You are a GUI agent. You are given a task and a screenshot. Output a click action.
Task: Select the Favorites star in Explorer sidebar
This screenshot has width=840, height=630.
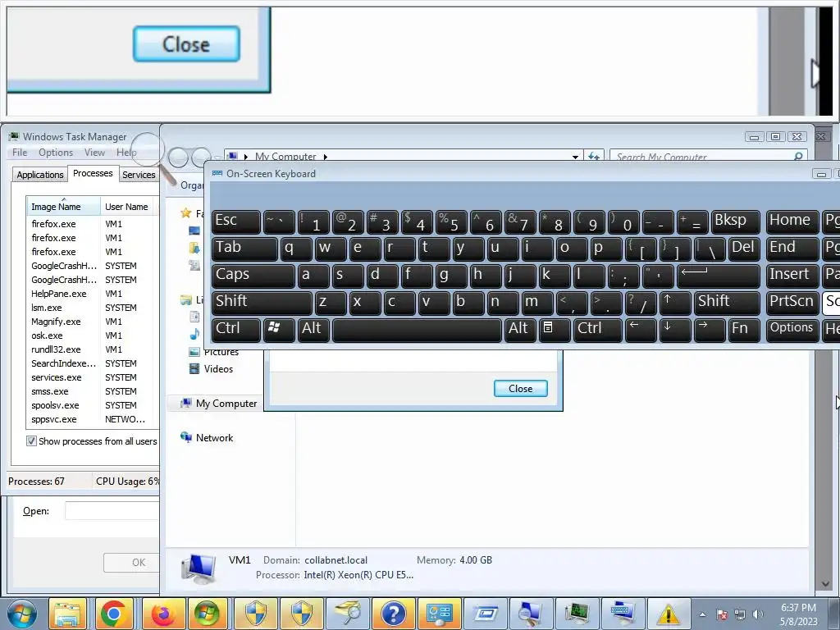click(x=186, y=213)
